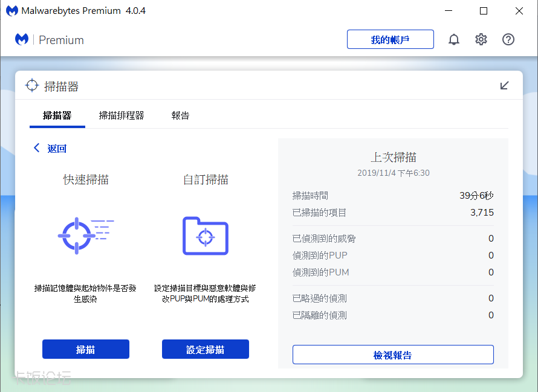Click the 快速掃描 heading
The width and height of the screenshot is (538, 392).
tap(86, 179)
